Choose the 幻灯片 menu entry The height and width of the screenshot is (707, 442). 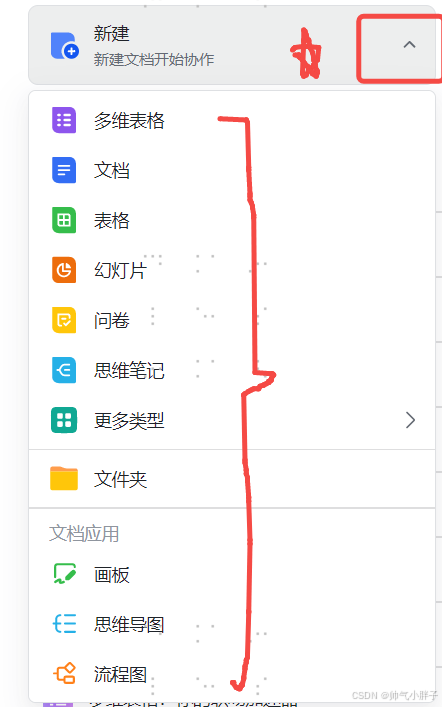pyautogui.click(x=232, y=271)
